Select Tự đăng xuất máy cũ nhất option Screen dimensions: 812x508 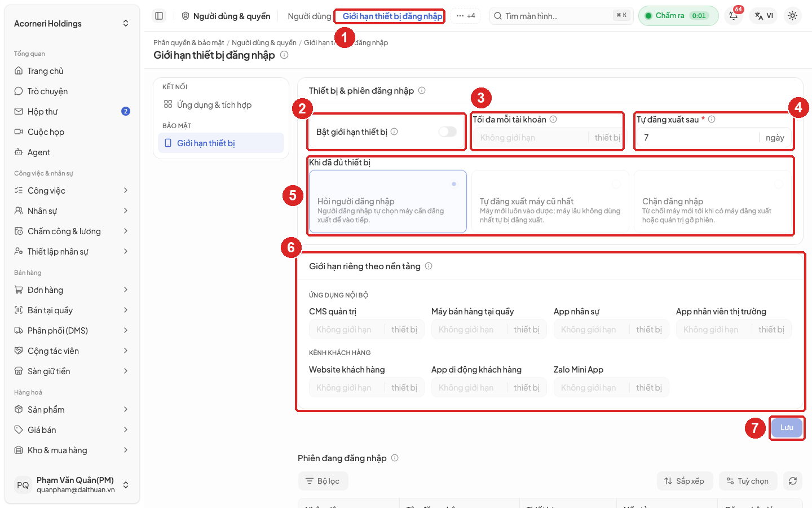[x=550, y=202]
